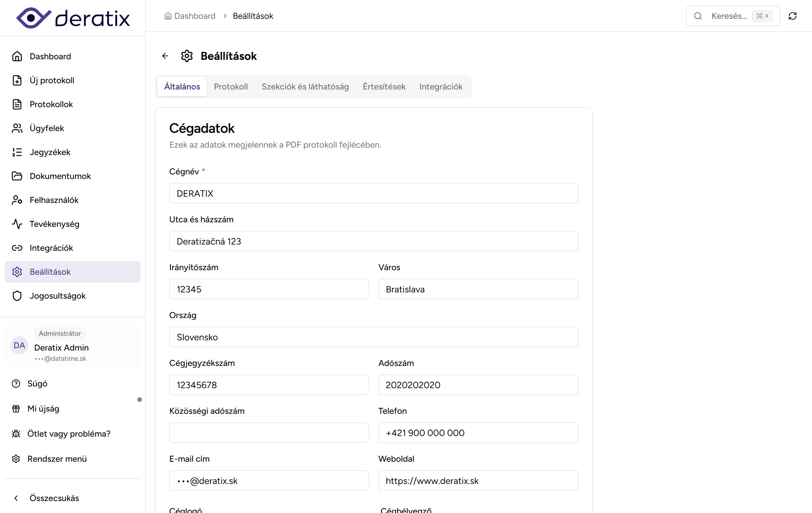Open the Dokumentumok folder section
This screenshot has width=812, height=513.
coord(60,176)
